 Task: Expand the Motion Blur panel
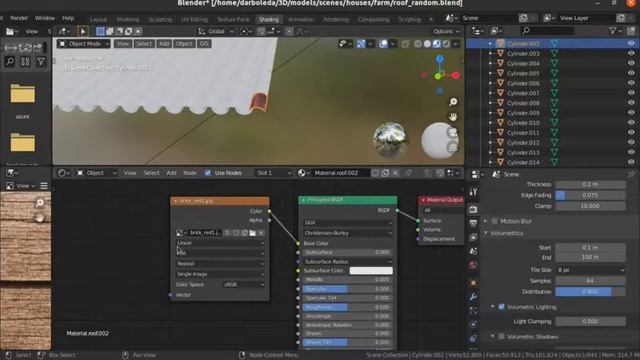coord(486,221)
